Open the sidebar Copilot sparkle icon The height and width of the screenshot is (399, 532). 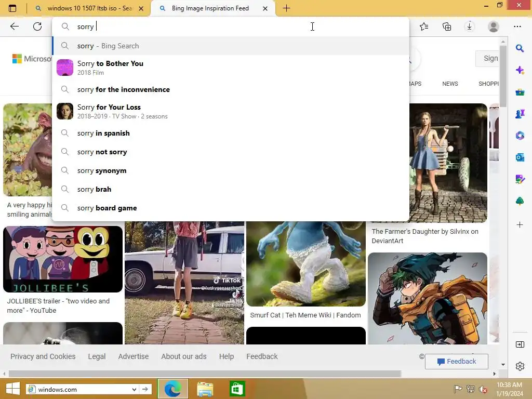point(520,70)
